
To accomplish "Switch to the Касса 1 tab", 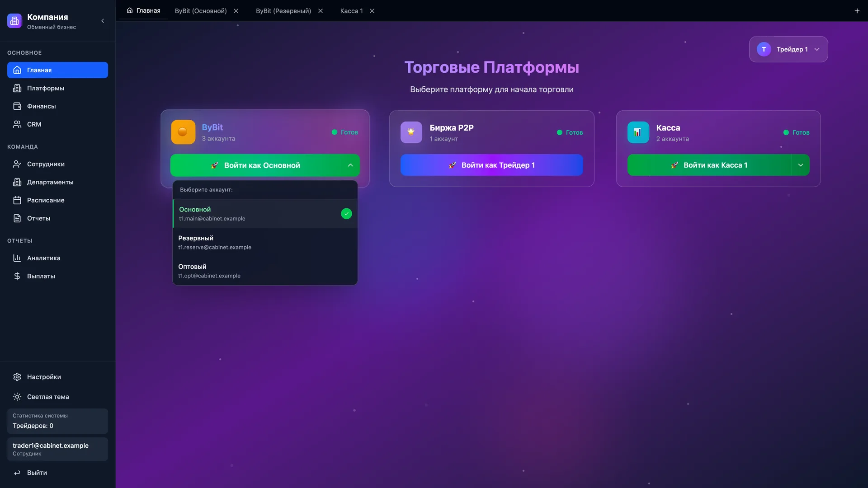I will point(351,11).
